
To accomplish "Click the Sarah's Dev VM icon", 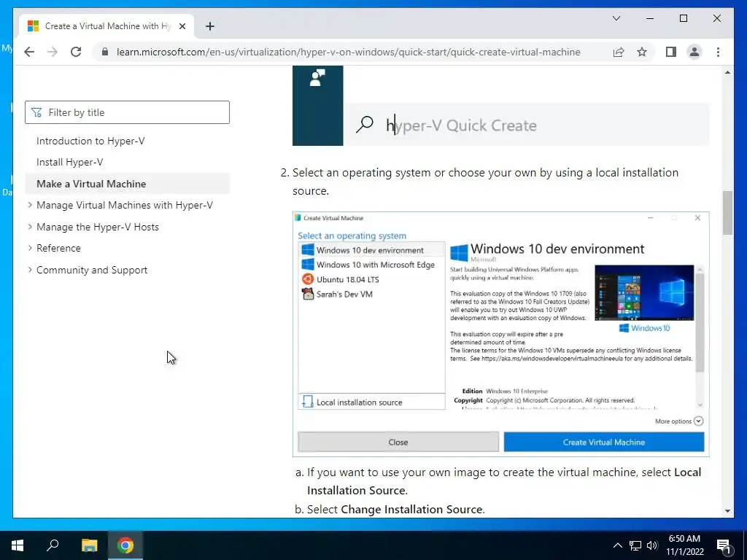I will point(308,294).
